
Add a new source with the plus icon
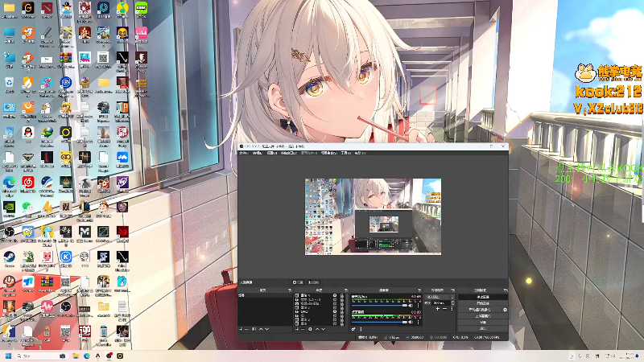297,329
